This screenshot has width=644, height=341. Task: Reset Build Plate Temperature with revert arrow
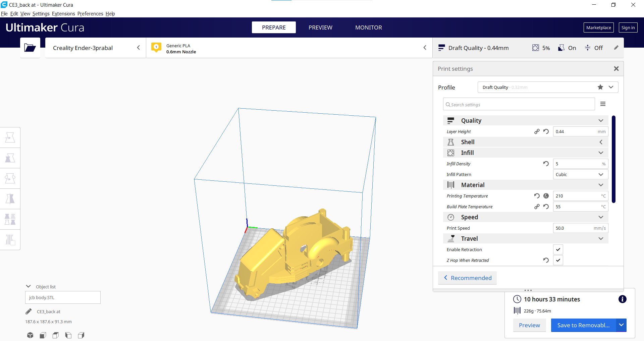[x=546, y=207]
